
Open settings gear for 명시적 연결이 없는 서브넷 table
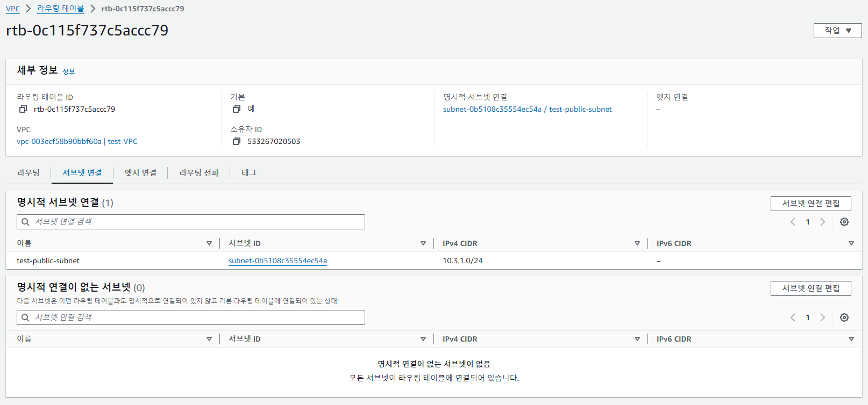[844, 317]
